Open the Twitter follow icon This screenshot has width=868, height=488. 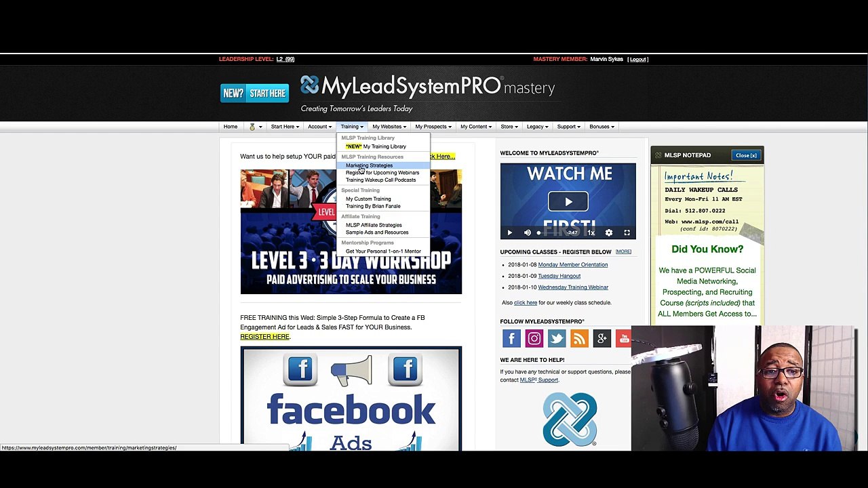[x=557, y=338]
